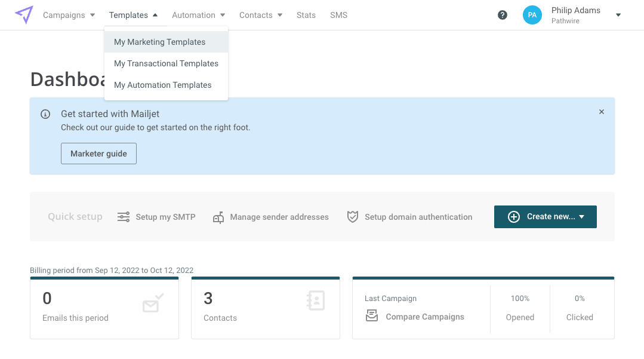Click the envelope icon on Emails card
This screenshot has height=359, width=644.
point(153,303)
